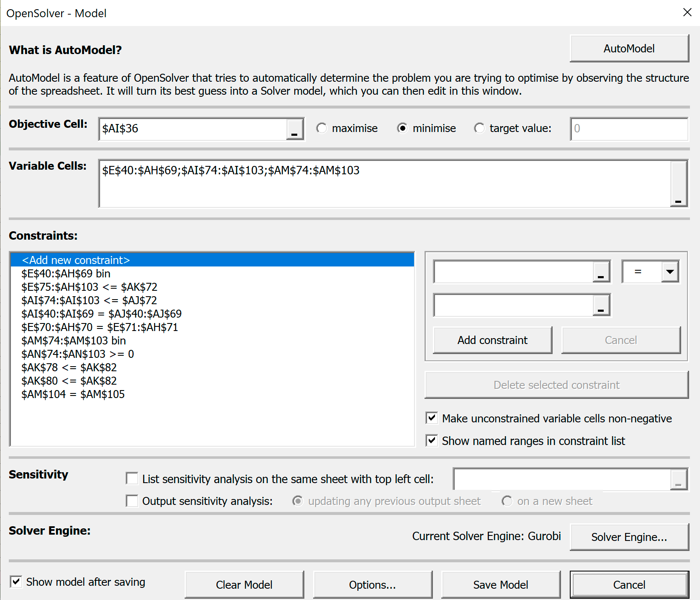Click the constraint left-hand side input field

514,272
